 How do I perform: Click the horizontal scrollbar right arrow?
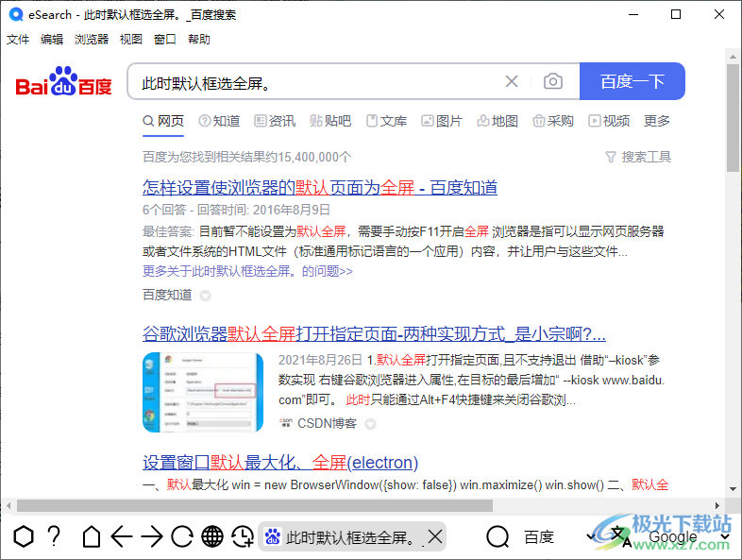point(717,505)
